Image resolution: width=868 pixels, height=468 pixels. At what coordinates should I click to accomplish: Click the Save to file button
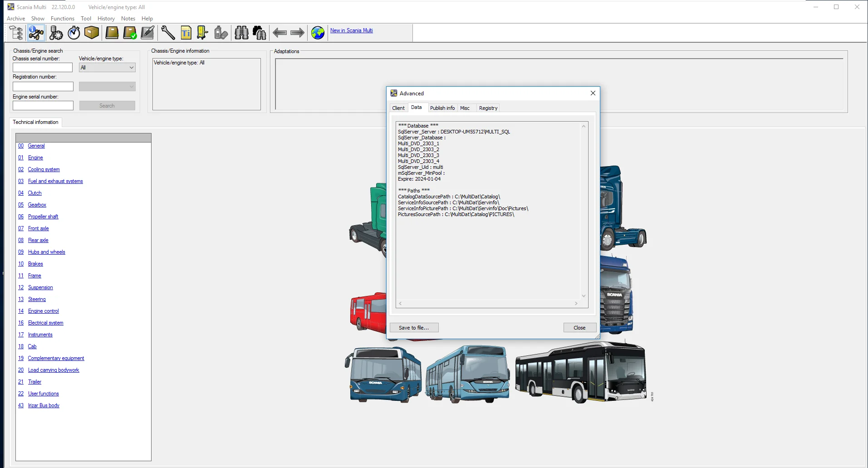414,328
